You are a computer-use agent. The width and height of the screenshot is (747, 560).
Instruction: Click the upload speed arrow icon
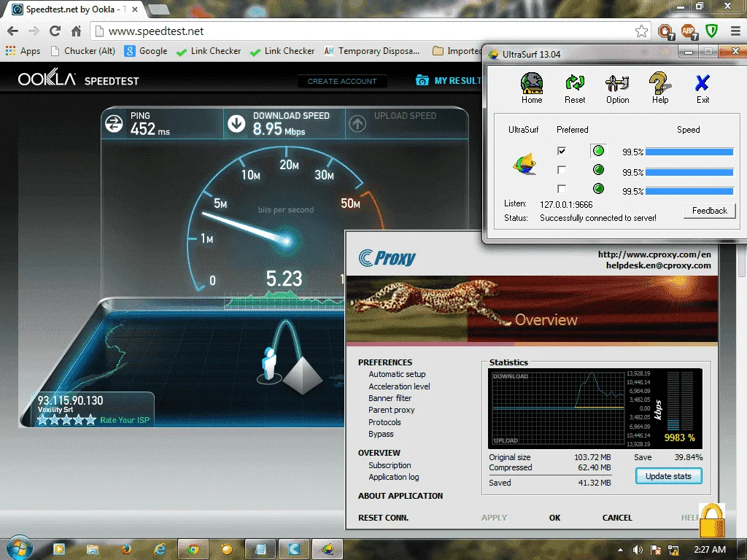click(357, 124)
